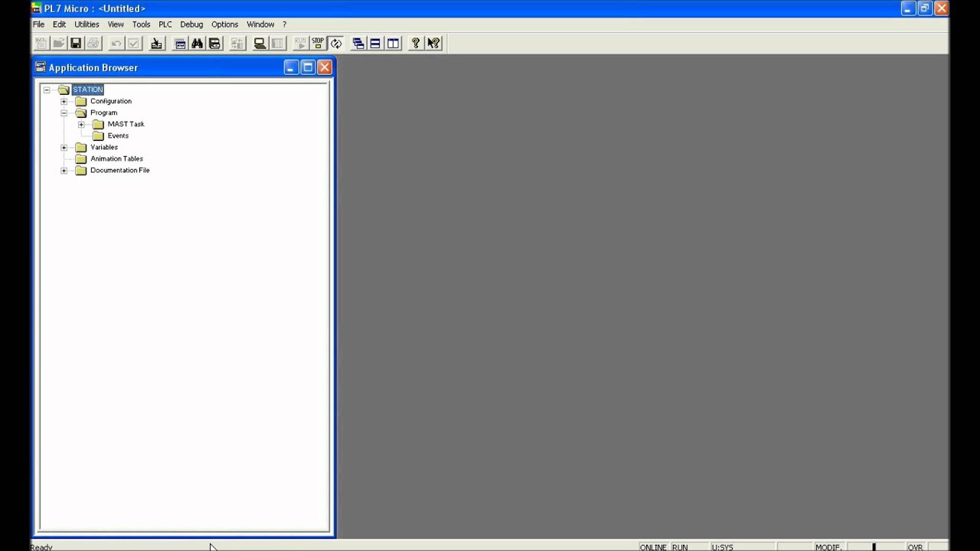The image size is (980, 551).
Task: Open the library functions toolbar icon
Action: [215, 44]
